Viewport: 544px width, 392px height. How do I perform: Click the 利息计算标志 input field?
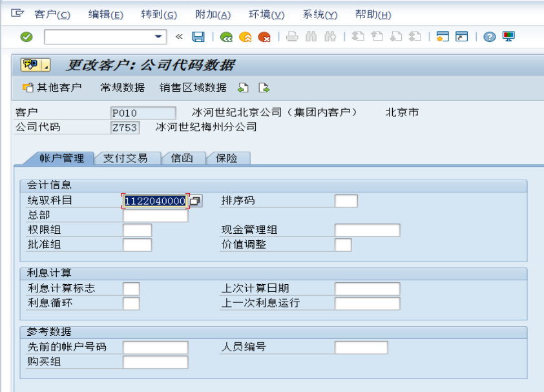[131, 289]
